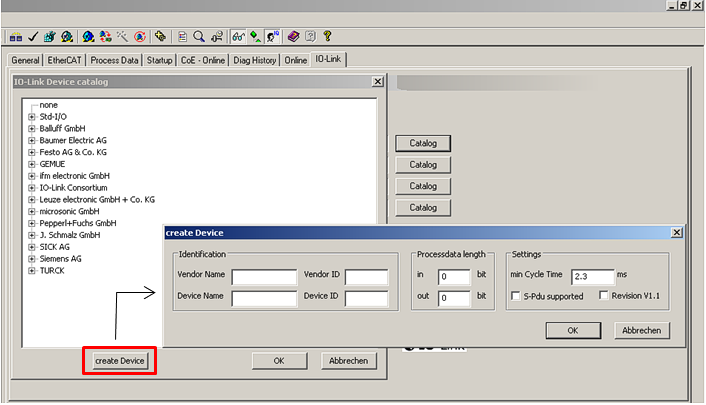Expand the microsonic GmbH node
Viewport: 706px width, 405px height.
[32, 211]
